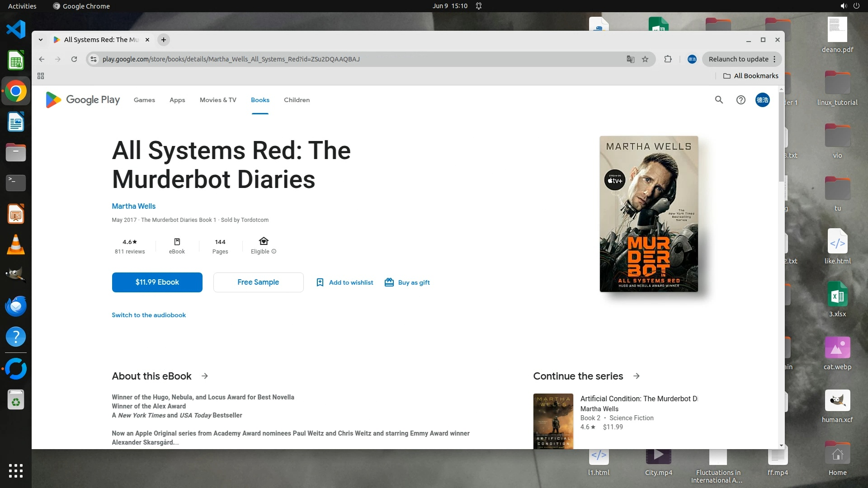Click the translate page icon in address bar
Screen dimensions: 868x488
point(630,59)
